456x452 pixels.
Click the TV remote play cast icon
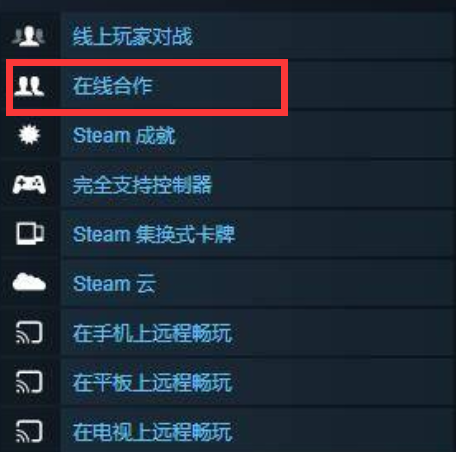(29, 431)
